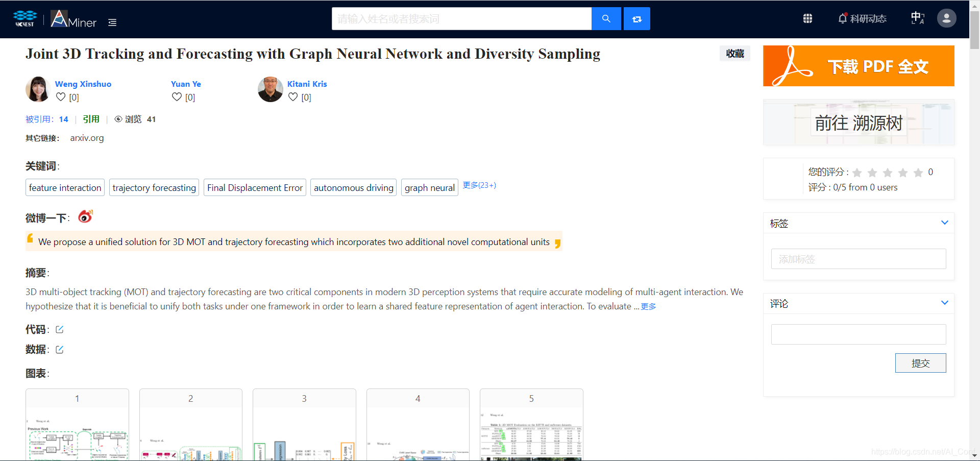Open author link Weng Xinshuo

pos(83,84)
